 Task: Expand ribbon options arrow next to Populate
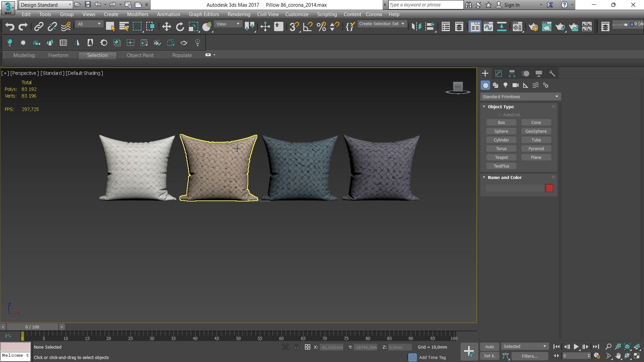[214, 55]
